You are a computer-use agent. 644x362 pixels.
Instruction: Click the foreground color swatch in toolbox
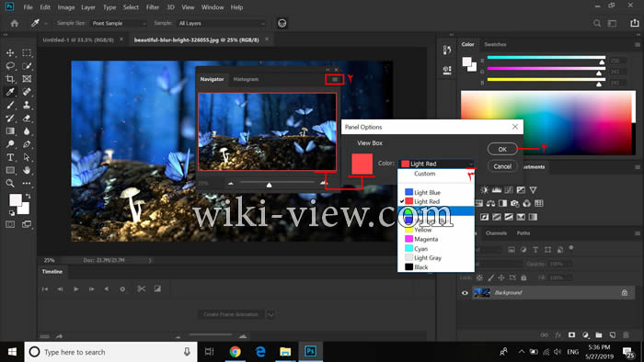(x=16, y=200)
